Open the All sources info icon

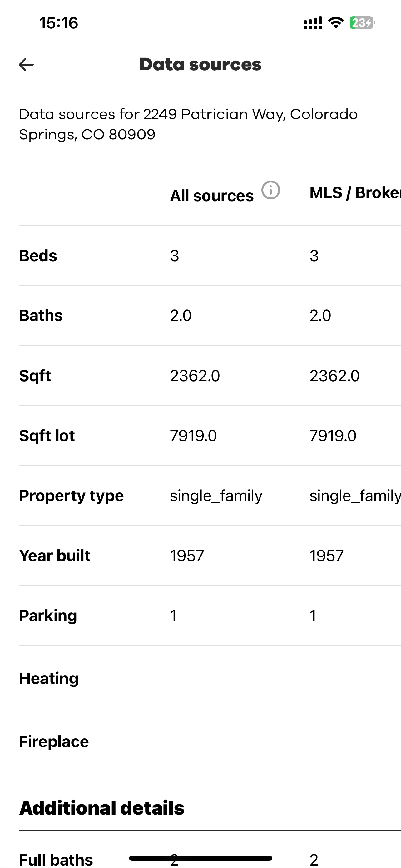[271, 190]
